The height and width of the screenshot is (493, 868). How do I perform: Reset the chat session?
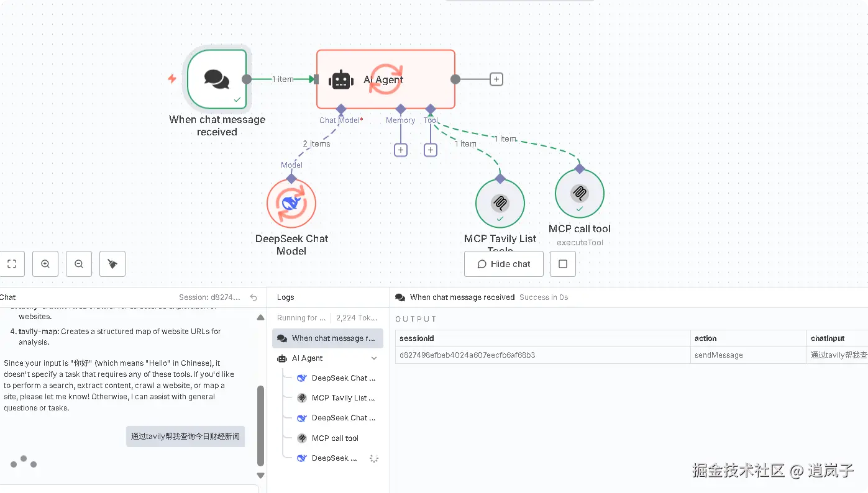tap(254, 297)
